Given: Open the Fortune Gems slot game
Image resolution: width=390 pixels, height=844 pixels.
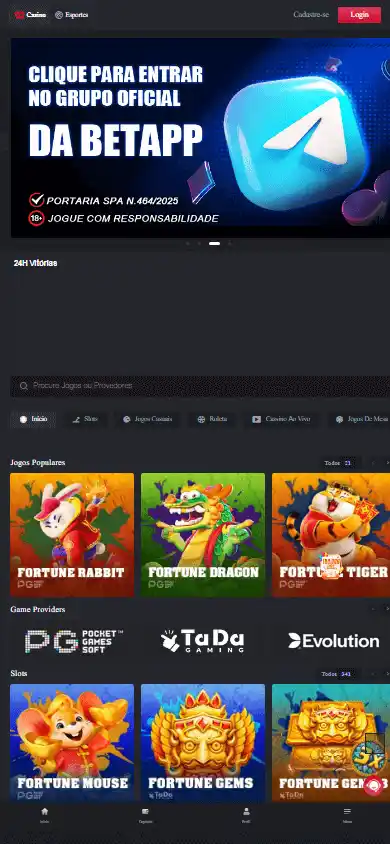Looking at the screenshot, I should tap(203, 743).
